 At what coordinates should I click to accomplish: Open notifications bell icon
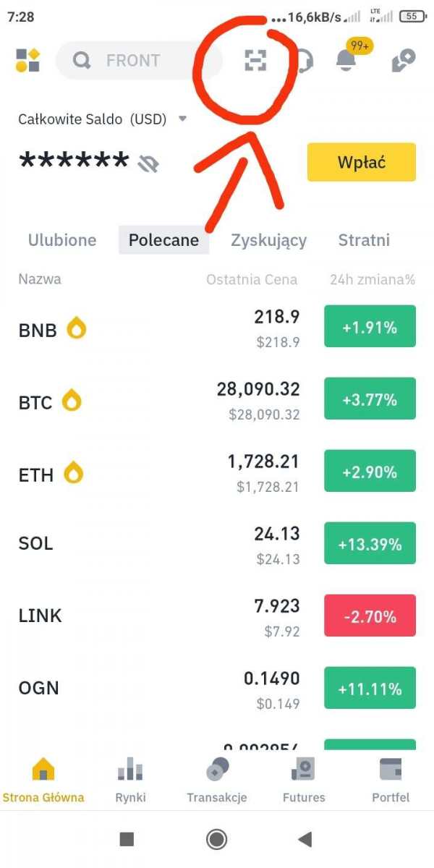tap(346, 61)
